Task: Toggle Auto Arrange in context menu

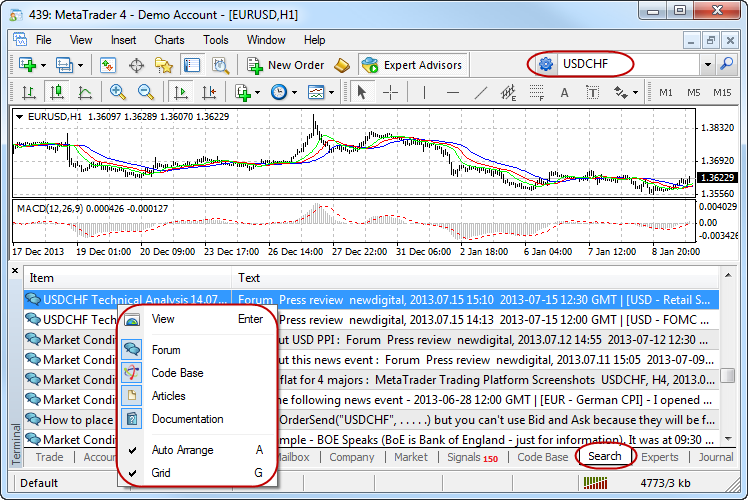Action: tap(182, 450)
